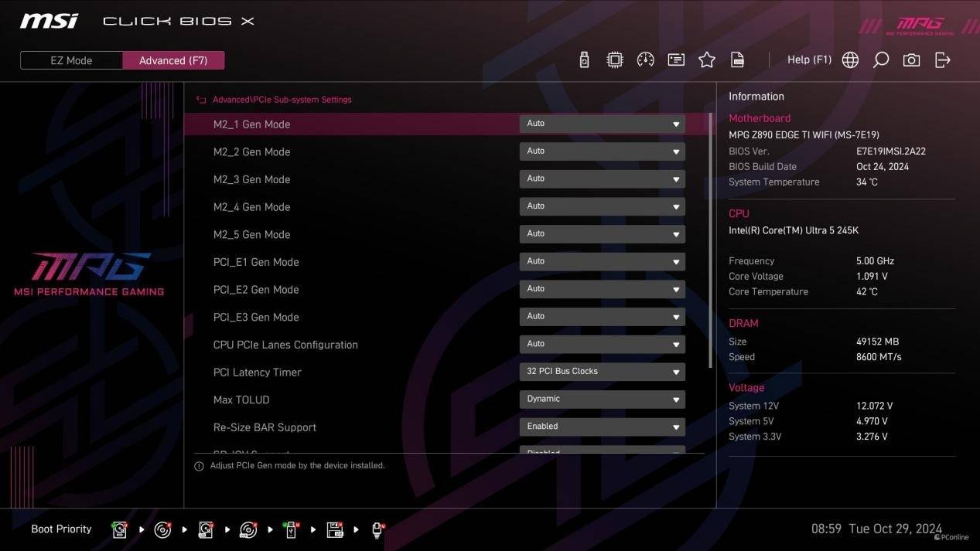Open Help (F1)
This screenshot has height=551, width=980.
click(809, 60)
